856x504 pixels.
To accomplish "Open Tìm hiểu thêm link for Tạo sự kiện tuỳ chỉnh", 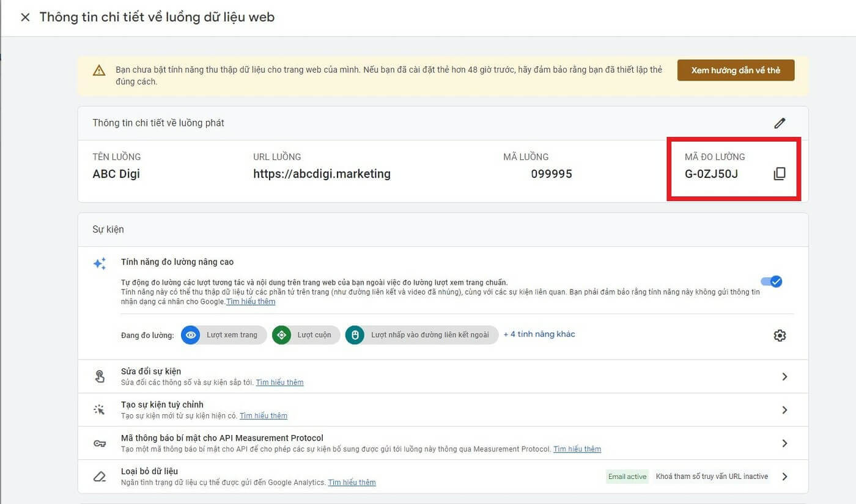I will pos(264,415).
